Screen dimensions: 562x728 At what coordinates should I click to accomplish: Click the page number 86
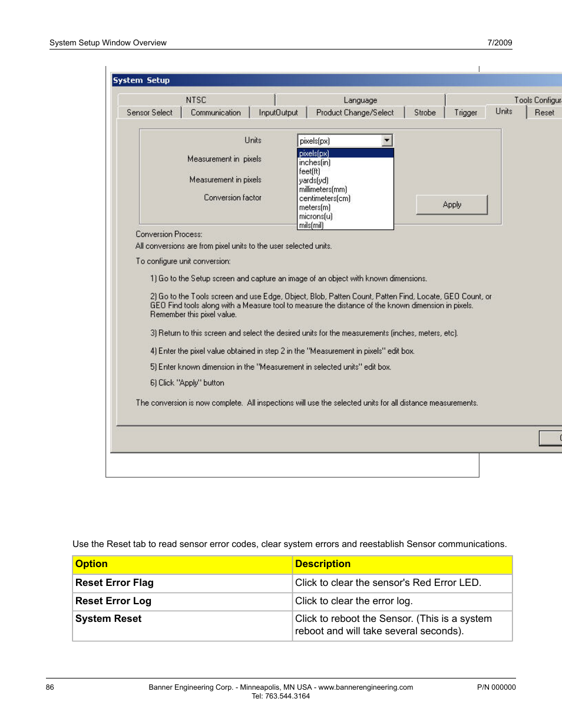click(x=50, y=687)
